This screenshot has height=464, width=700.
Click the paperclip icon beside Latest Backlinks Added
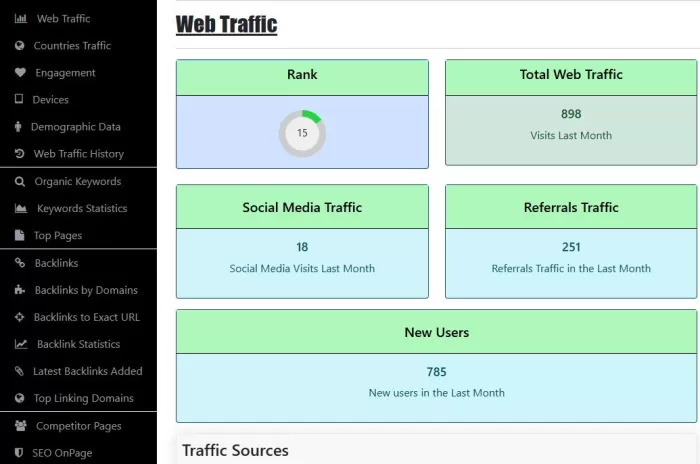[x=19, y=371]
